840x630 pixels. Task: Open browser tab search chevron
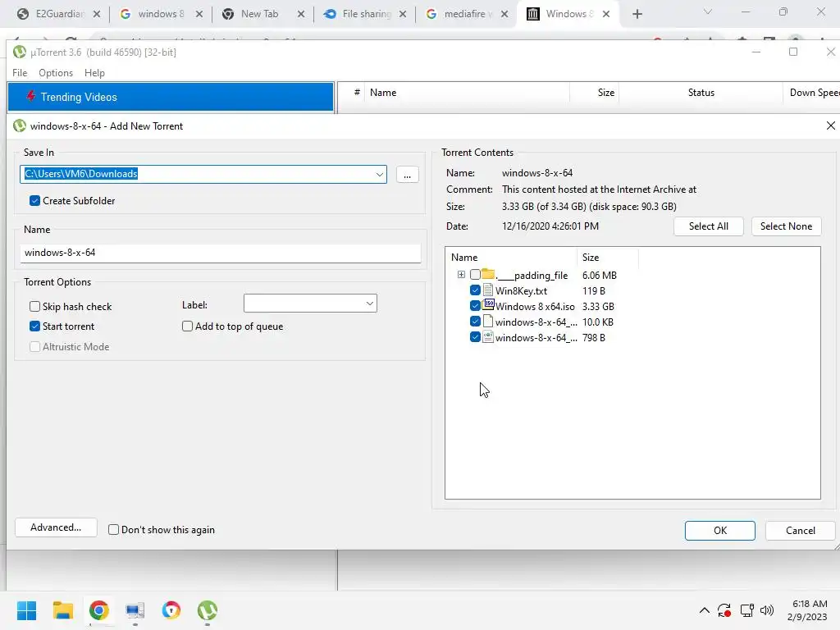click(708, 11)
